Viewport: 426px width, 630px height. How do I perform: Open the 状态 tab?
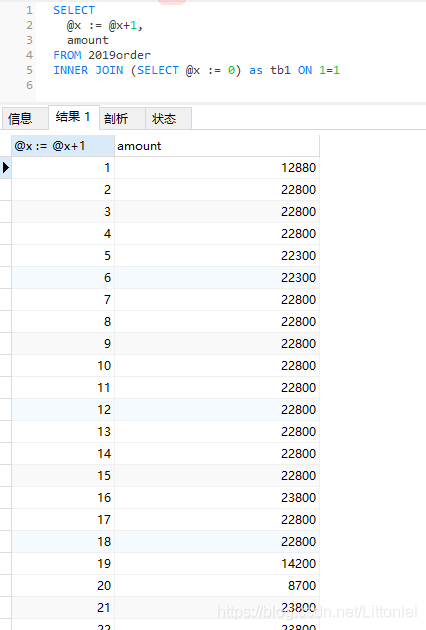pyautogui.click(x=168, y=119)
